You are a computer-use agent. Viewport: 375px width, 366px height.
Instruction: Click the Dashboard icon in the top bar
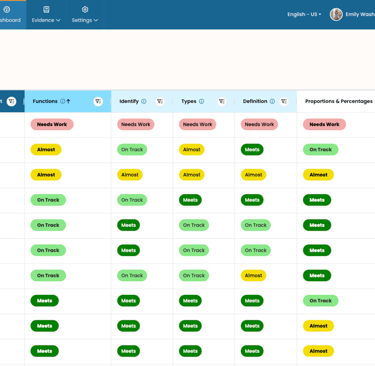pos(7,10)
